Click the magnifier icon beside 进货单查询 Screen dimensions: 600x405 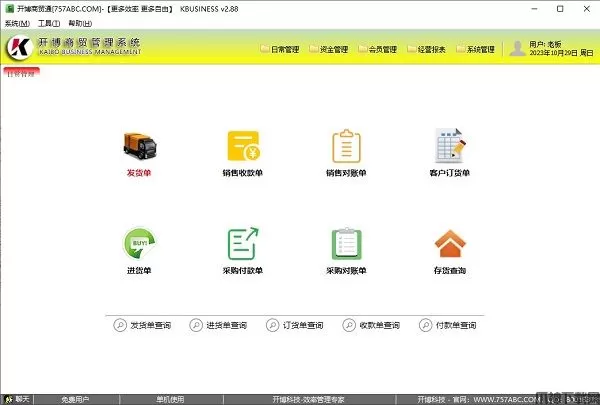point(196,325)
